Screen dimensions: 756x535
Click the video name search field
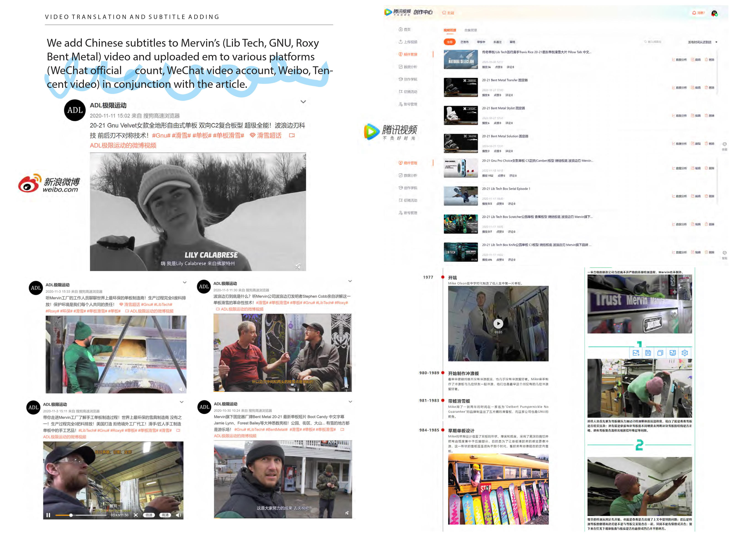point(653,42)
